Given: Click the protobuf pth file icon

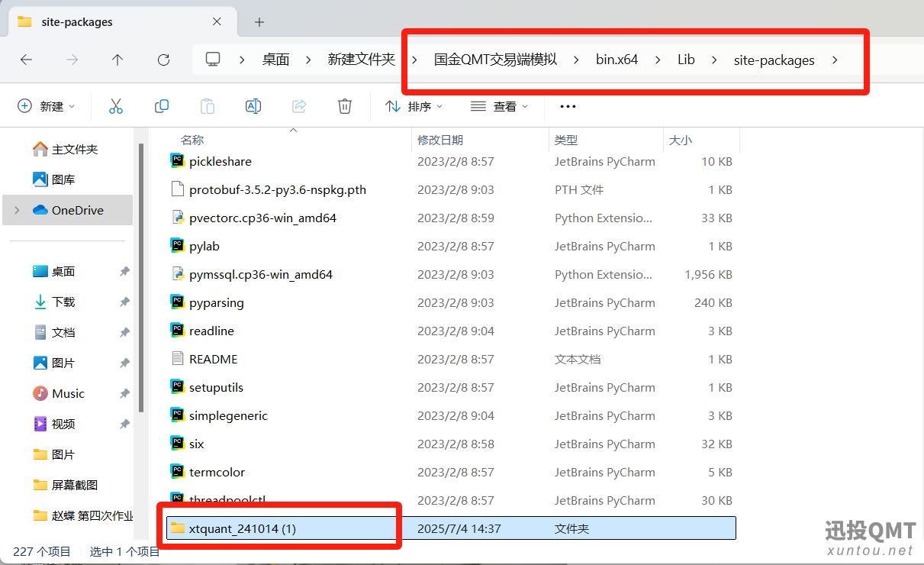Looking at the screenshot, I should click(177, 189).
